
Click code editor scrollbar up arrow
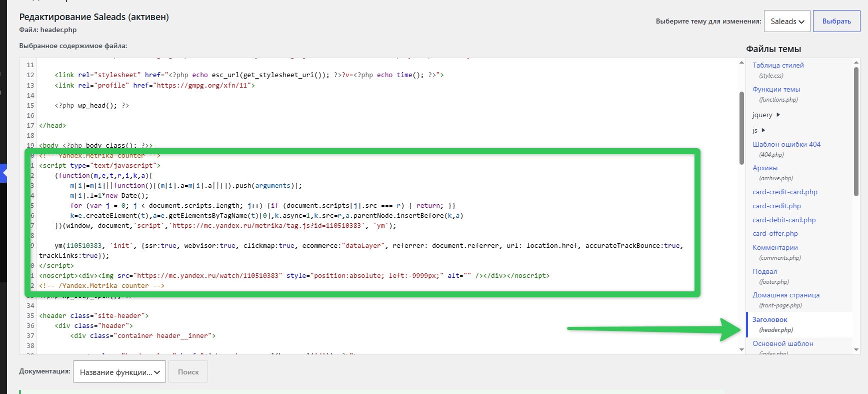coord(741,63)
